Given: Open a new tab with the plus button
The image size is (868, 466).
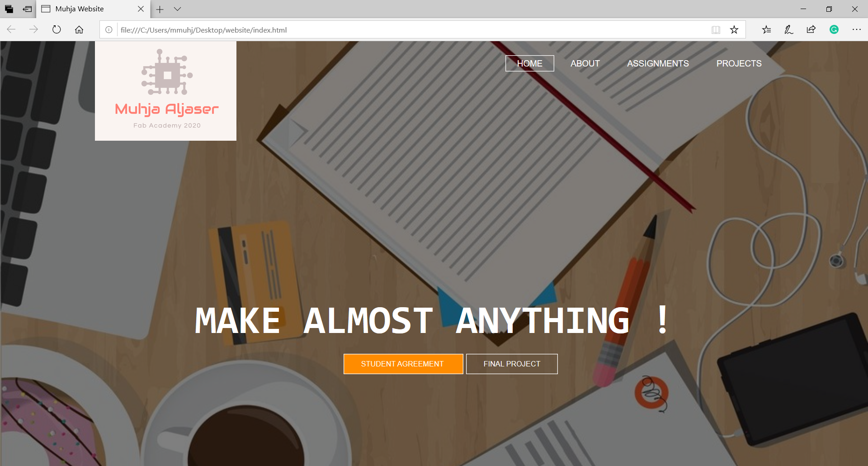Looking at the screenshot, I should (160, 9).
